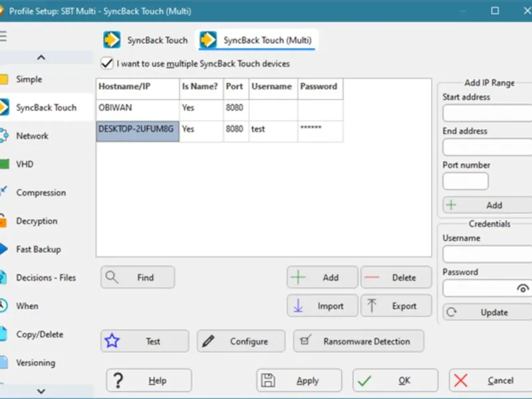Click the green plus in Add IP Range
This screenshot has width=532, height=399.
[x=452, y=205]
